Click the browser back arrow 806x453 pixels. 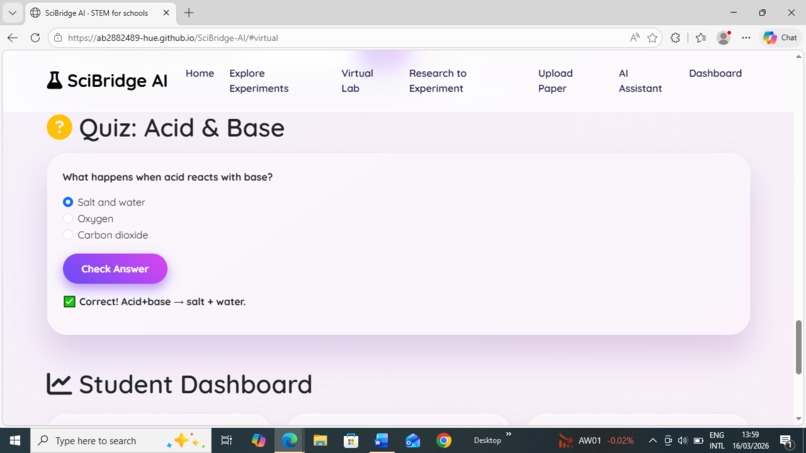[x=12, y=38]
